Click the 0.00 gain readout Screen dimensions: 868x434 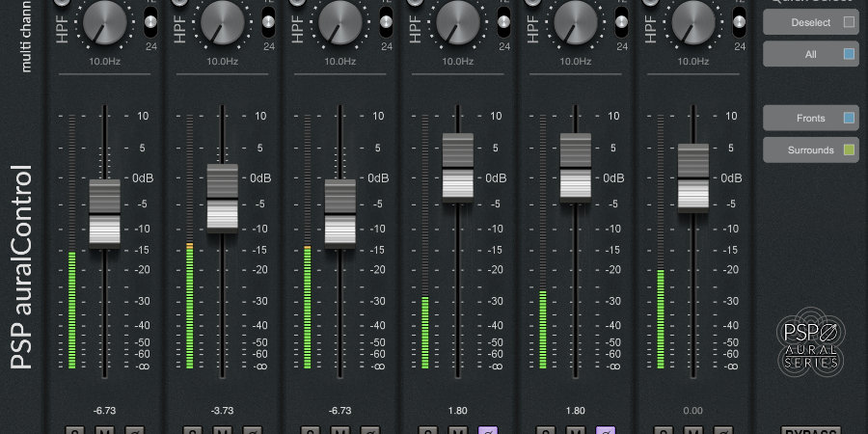click(693, 411)
